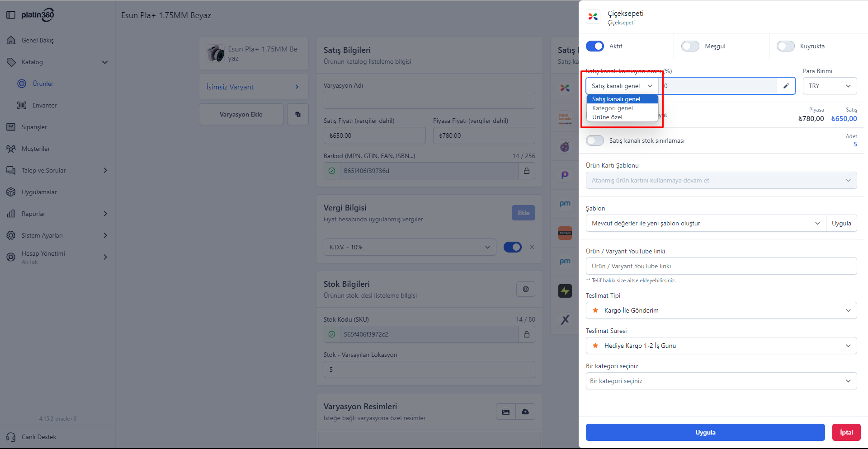Open Ürünler in the sidebar
The height and width of the screenshot is (449, 868).
point(43,84)
